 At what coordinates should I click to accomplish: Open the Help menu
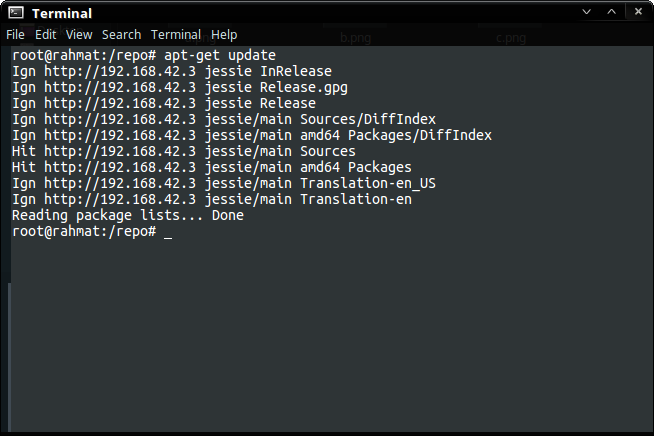(224, 34)
